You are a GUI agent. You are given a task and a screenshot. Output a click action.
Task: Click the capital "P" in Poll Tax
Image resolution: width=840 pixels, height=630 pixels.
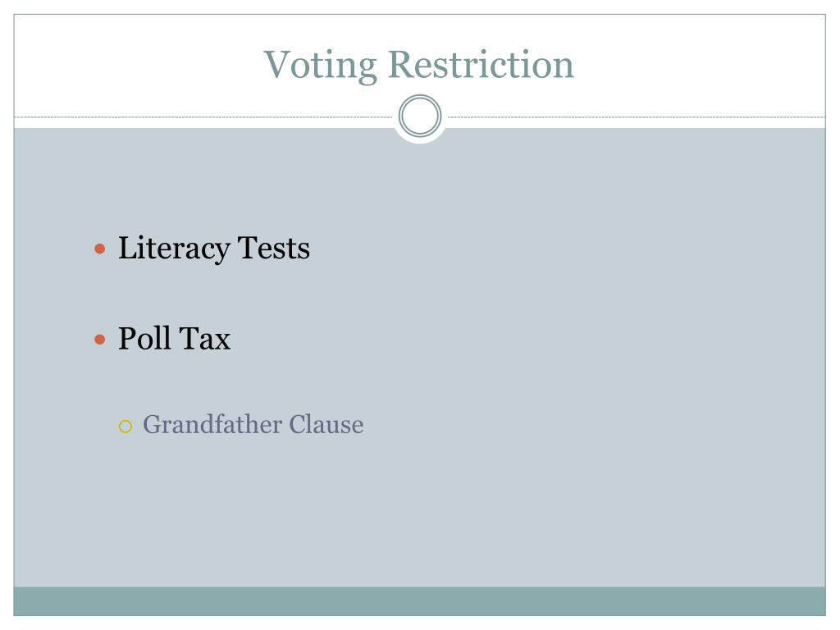[x=129, y=339]
